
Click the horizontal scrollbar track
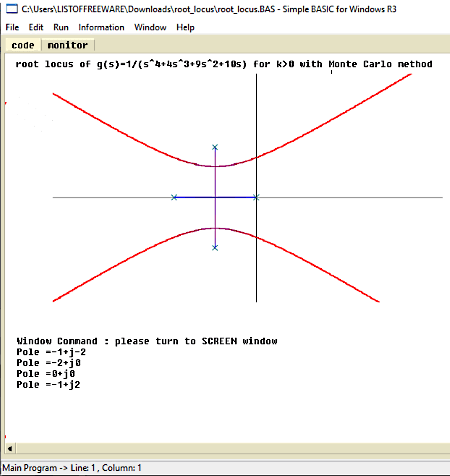point(233,448)
